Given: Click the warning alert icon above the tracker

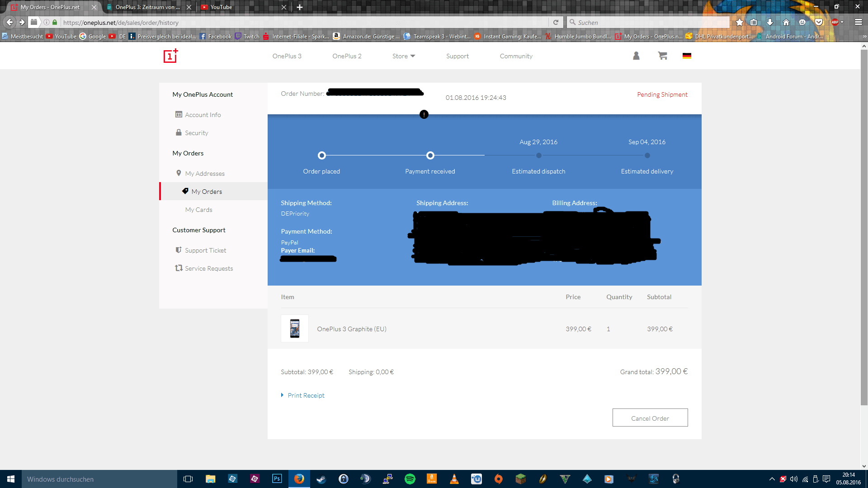Looking at the screenshot, I should click(x=424, y=114).
